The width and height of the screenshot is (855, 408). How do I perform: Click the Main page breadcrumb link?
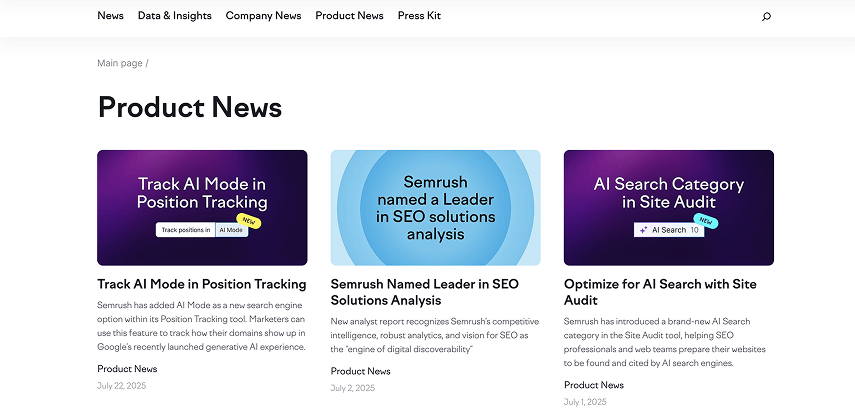(x=120, y=63)
